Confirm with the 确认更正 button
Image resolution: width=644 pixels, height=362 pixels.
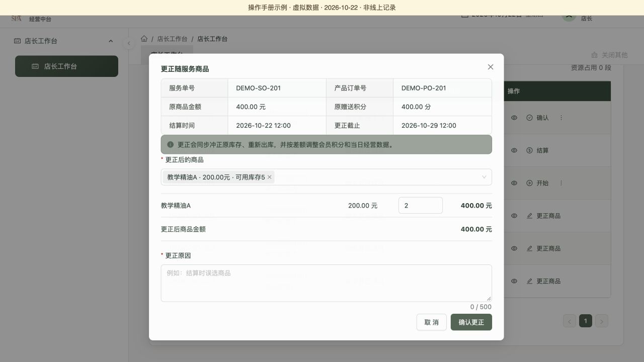click(x=471, y=322)
